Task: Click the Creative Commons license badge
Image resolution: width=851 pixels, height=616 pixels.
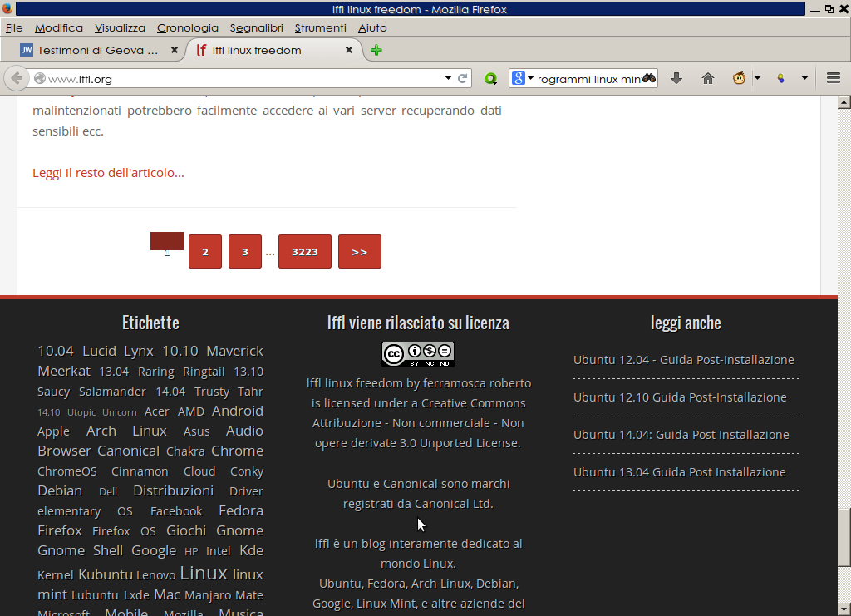Action: tap(418, 354)
